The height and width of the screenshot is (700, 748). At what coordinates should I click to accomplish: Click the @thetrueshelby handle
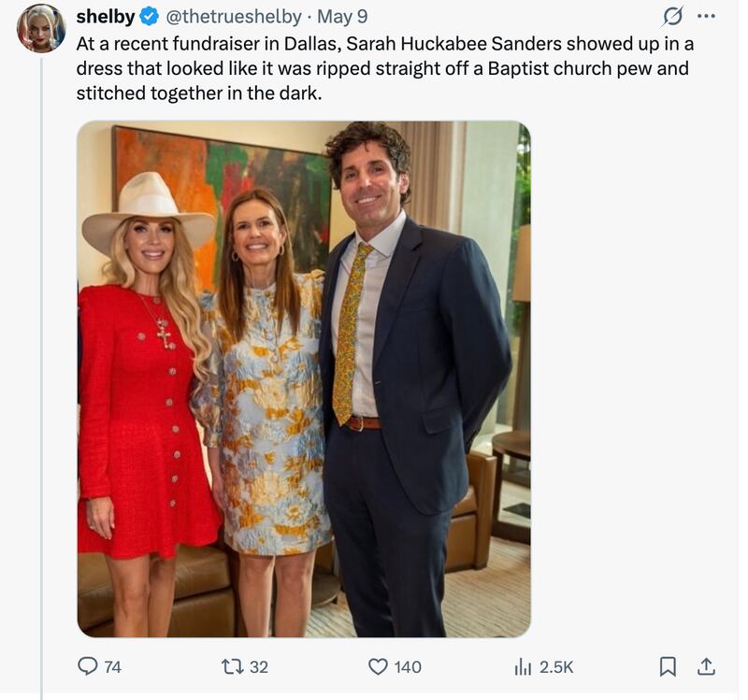pyautogui.click(x=237, y=16)
